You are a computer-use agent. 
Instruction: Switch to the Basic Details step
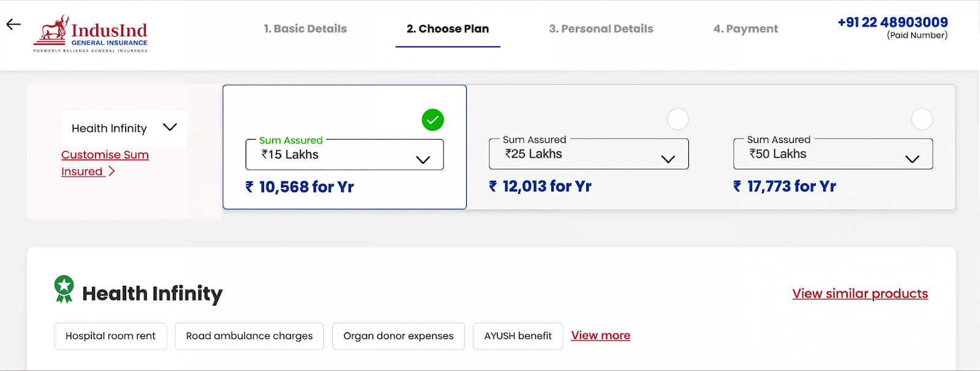coord(305,28)
